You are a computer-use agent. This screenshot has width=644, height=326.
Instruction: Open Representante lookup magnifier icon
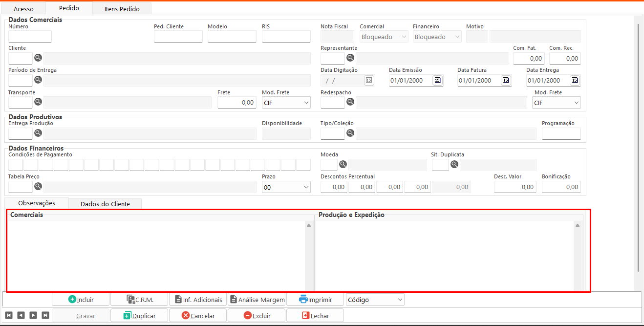click(x=350, y=58)
